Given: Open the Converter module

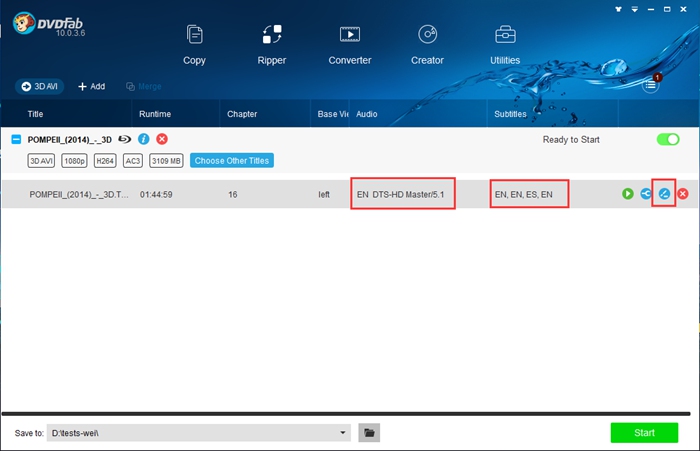Looking at the screenshot, I should coord(349,45).
